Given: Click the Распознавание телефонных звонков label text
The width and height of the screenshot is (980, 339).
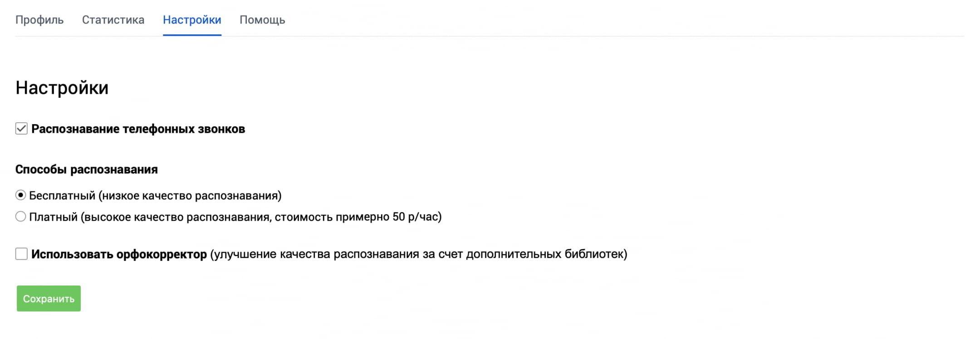Looking at the screenshot, I should pos(138,129).
